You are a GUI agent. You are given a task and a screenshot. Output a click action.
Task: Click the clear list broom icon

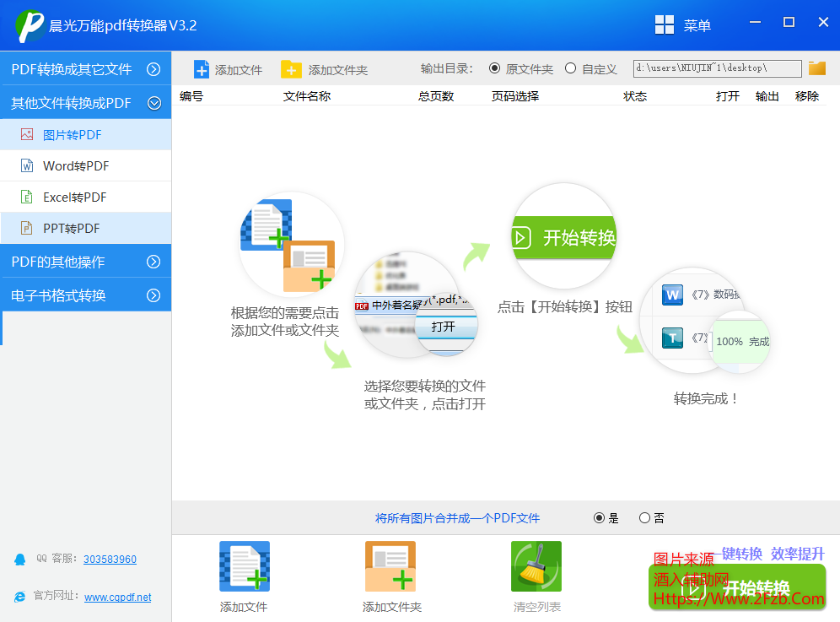pos(536,566)
